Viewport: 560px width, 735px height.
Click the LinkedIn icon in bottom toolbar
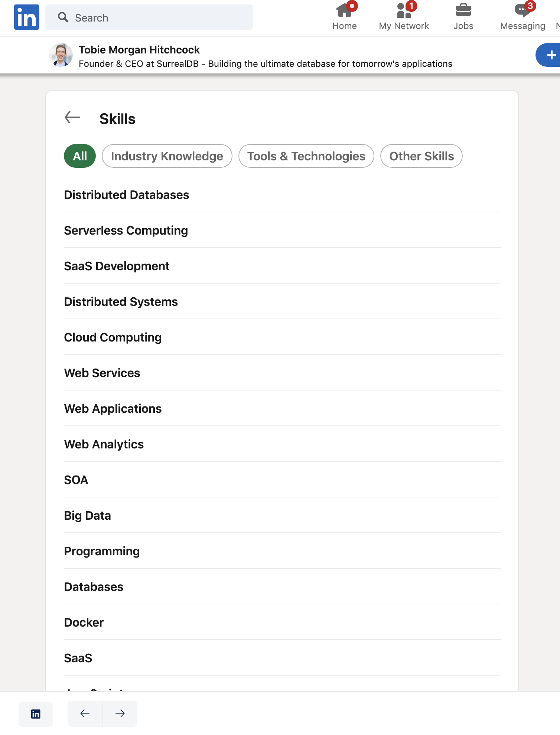36,713
